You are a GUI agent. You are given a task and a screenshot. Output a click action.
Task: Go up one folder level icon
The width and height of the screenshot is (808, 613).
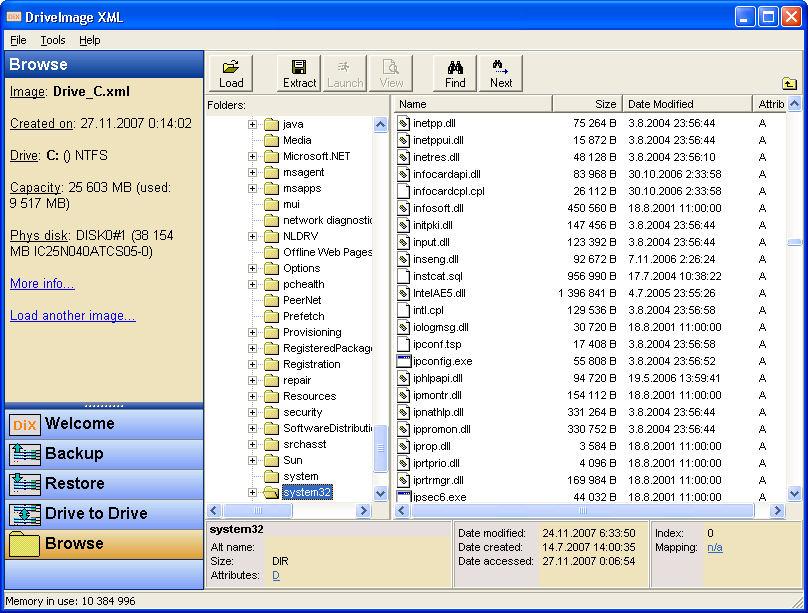click(789, 83)
